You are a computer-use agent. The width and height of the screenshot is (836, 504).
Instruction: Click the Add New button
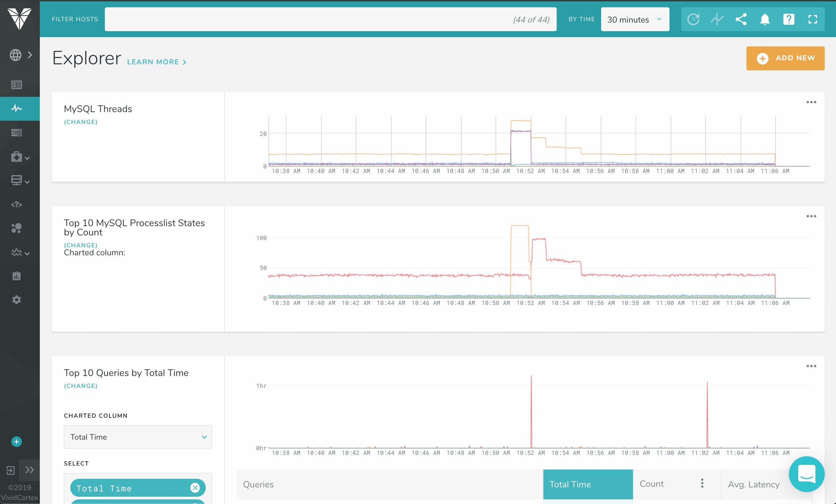(785, 58)
